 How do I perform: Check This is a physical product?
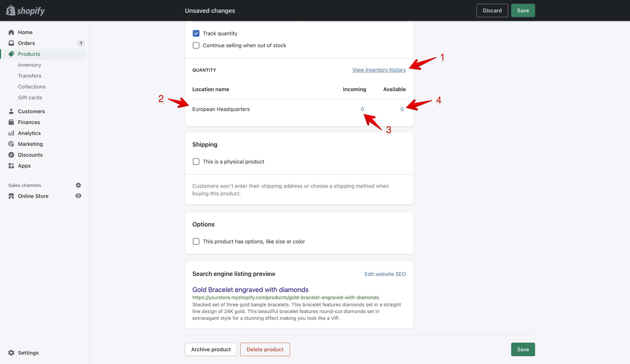click(x=196, y=162)
